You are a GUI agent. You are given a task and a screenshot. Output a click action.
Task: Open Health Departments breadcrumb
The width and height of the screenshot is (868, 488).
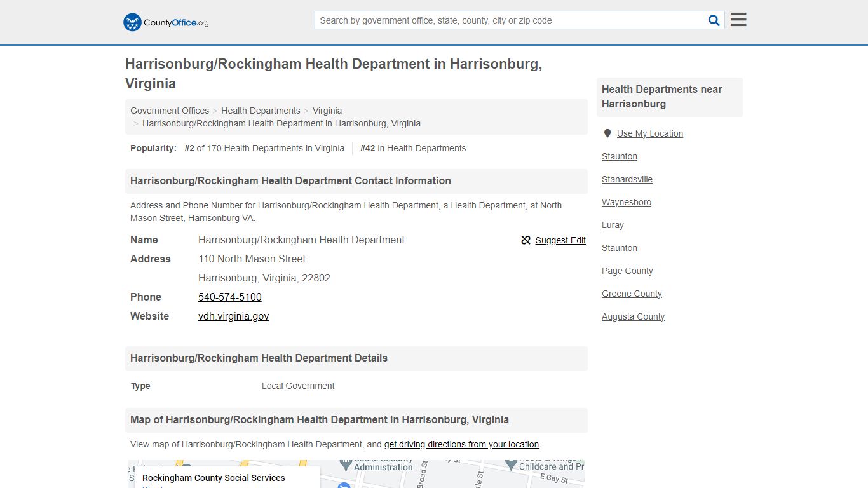click(261, 111)
